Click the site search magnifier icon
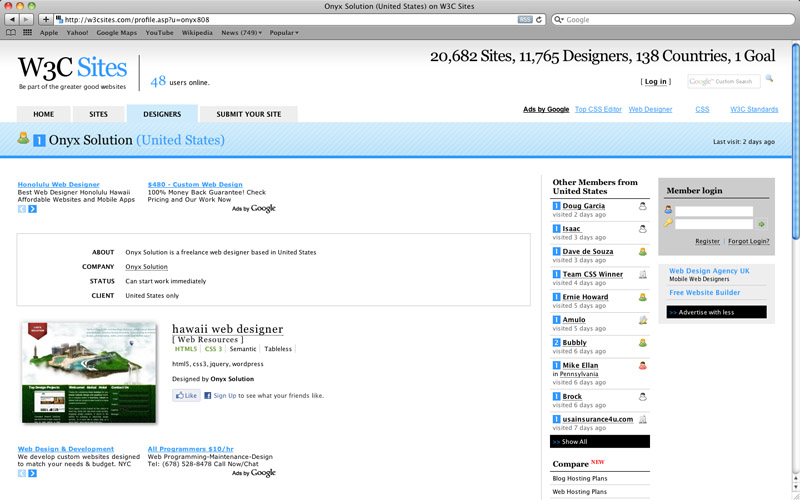This screenshot has width=800, height=500. [769, 79]
